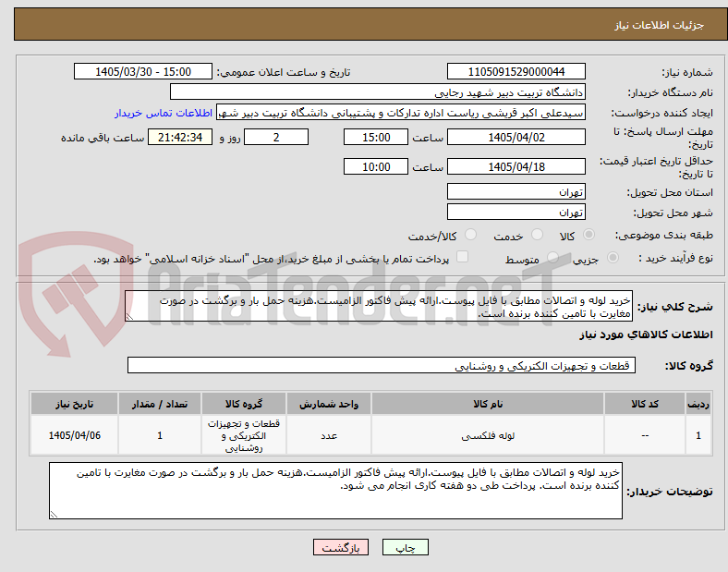This screenshot has height=572, width=728.
Task: Select the کالا radio button
Action: pos(588,235)
